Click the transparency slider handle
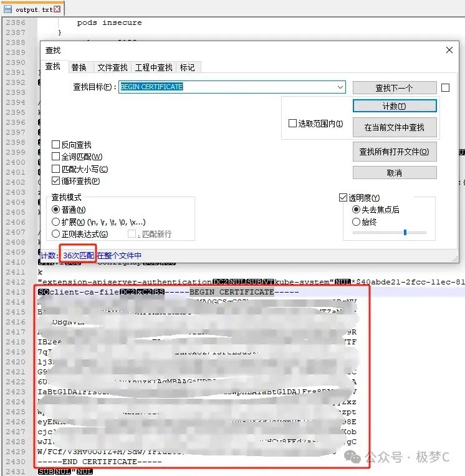 [405, 233]
